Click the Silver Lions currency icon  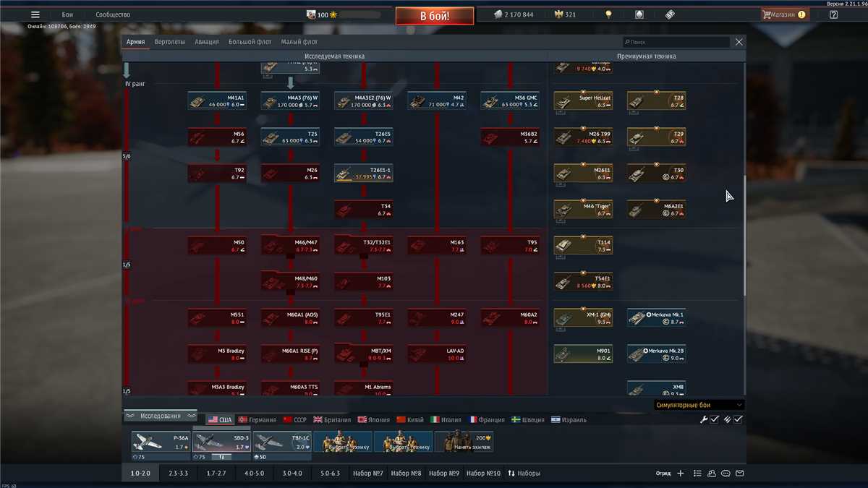tap(498, 14)
